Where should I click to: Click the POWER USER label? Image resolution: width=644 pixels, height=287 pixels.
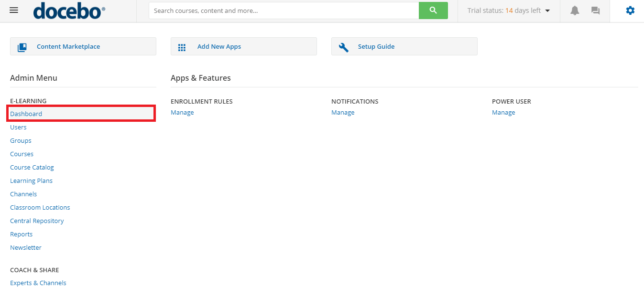pyautogui.click(x=512, y=101)
